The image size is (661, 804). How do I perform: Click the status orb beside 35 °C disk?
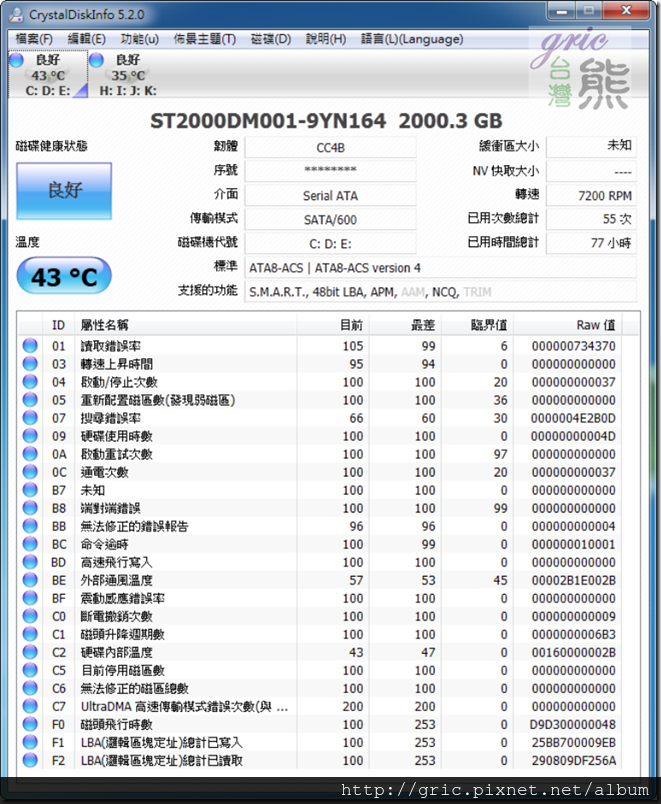coord(96,60)
